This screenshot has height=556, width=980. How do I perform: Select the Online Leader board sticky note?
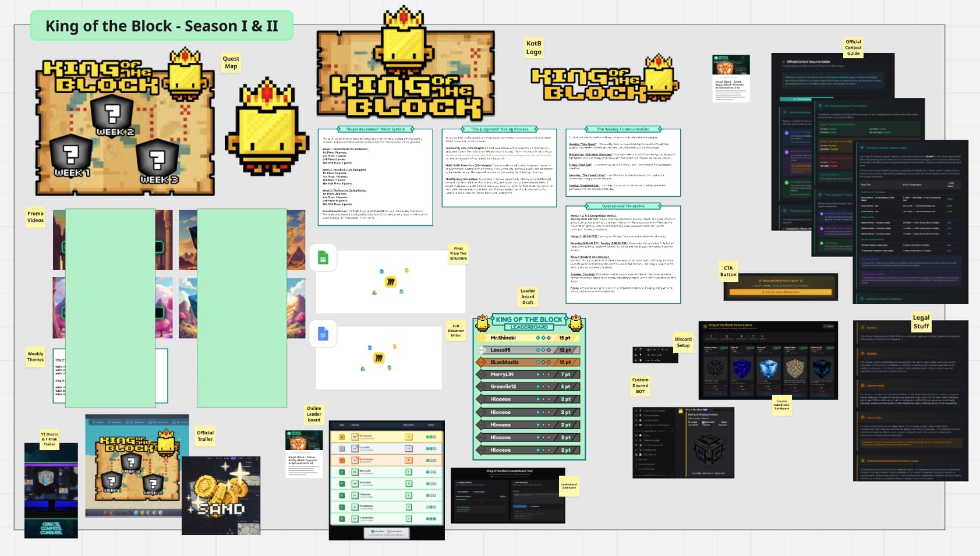[314, 414]
